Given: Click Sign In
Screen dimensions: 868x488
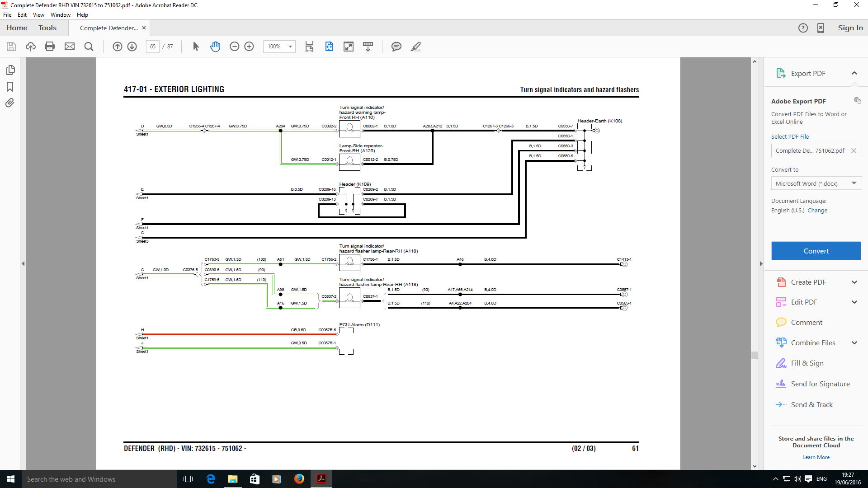Looking at the screenshot, I should (x=850, y=28).
